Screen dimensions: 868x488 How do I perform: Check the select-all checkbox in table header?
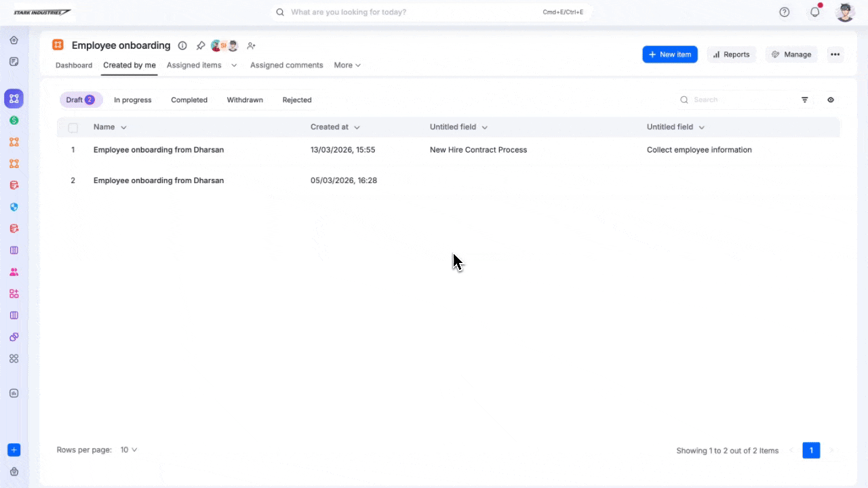73,127
